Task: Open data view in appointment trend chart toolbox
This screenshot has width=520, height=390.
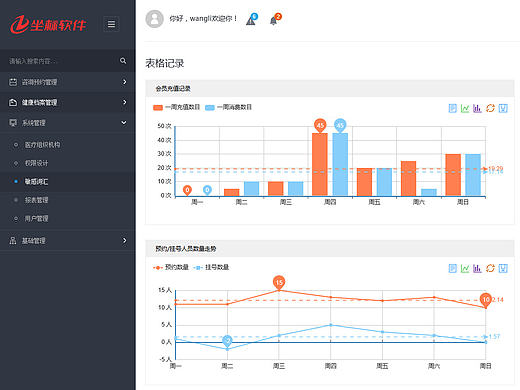Action: tap(452, 268)
